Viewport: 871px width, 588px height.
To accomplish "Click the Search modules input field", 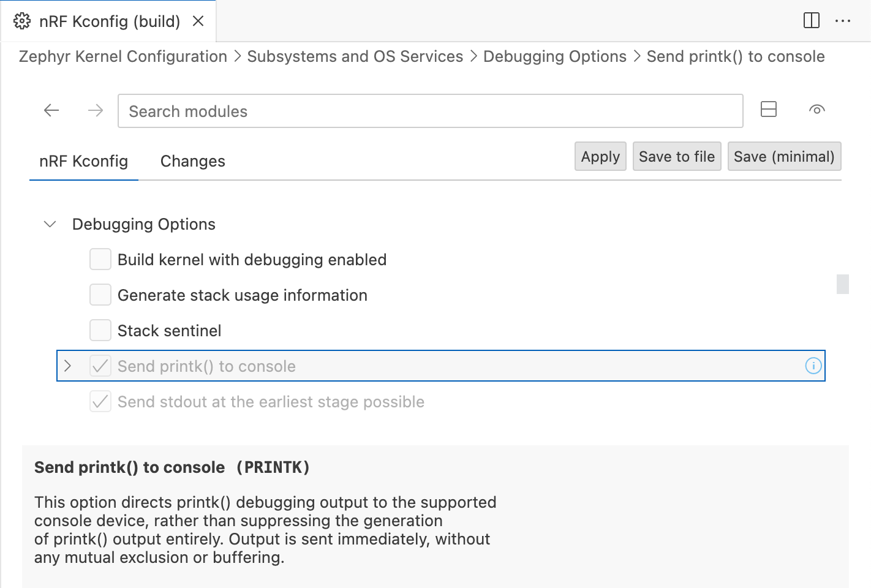I will pyautogui.click(x=430, y=111).
